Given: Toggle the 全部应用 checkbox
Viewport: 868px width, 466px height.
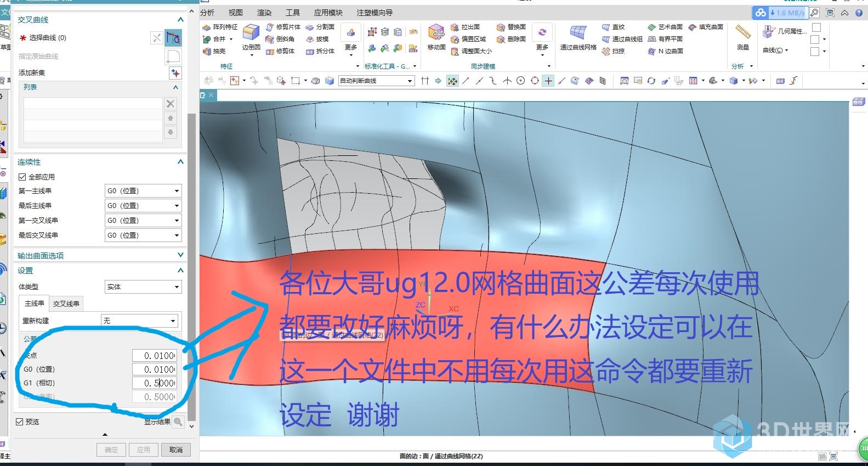Looking at the screenshot, I should tap(22, 177).
